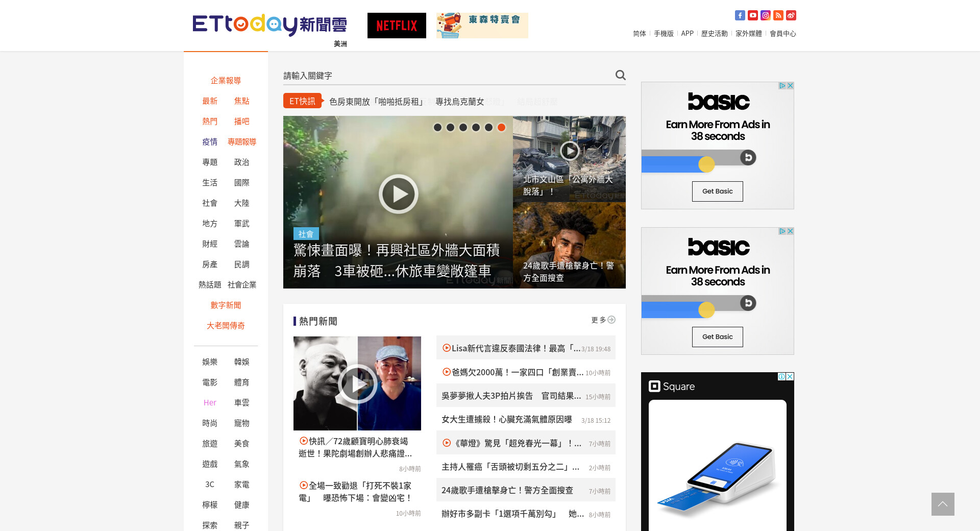The height and width of the screenshot is (531, 980).
Task: Open 爸媽欠2000萬 article link
Action: coord(512,372)
